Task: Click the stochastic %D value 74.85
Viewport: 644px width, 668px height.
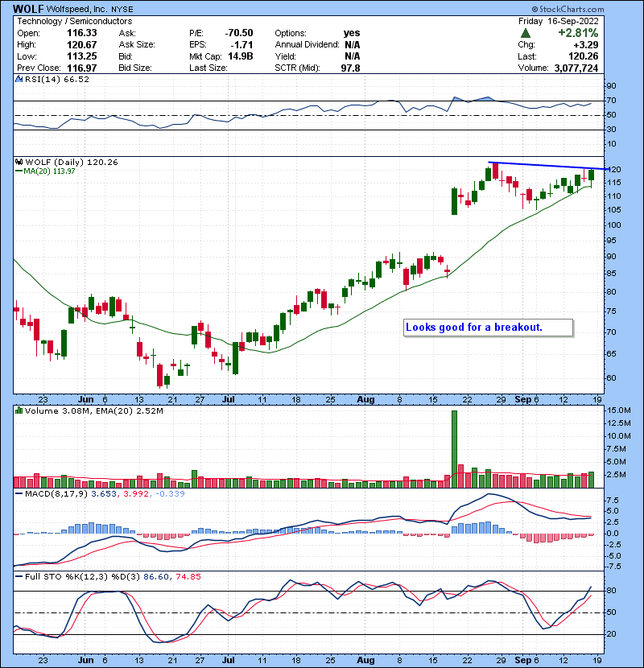Action: tap(188, 577)
